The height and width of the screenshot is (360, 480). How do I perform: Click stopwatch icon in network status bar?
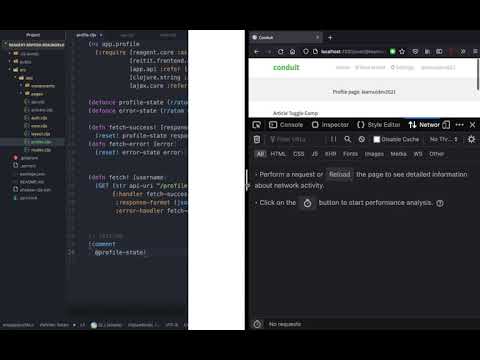pyautogui.click(x=257, y=324)
